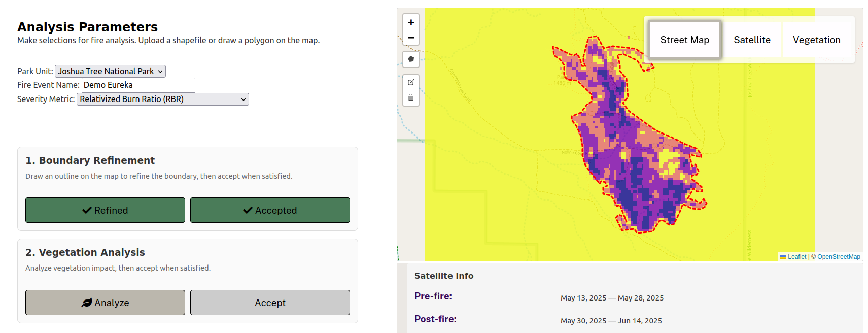Viewport: 868px width, 333px height.
Task: Switch to Street Map base layer
Action: click(684, 40)
